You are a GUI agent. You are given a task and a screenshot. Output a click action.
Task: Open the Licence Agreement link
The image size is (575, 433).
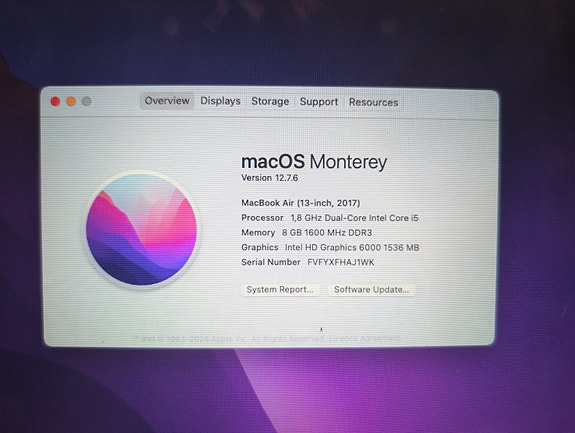[x=364, y=338]
